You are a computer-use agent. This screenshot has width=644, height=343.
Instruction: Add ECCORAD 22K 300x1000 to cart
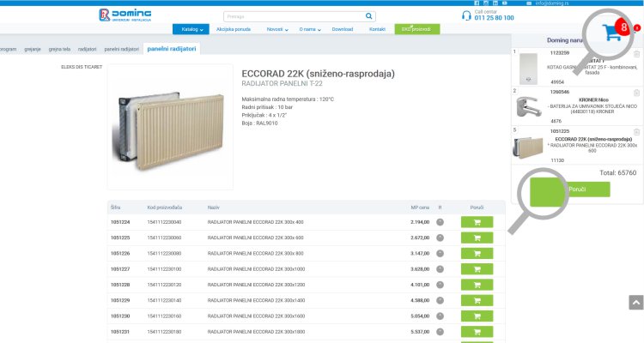tap(477, 269)
